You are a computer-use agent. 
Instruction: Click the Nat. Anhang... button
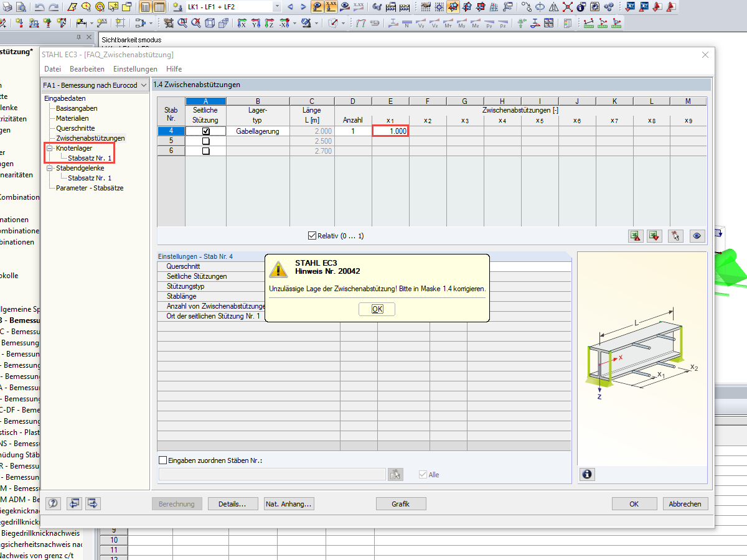click(x=289, y=504)
